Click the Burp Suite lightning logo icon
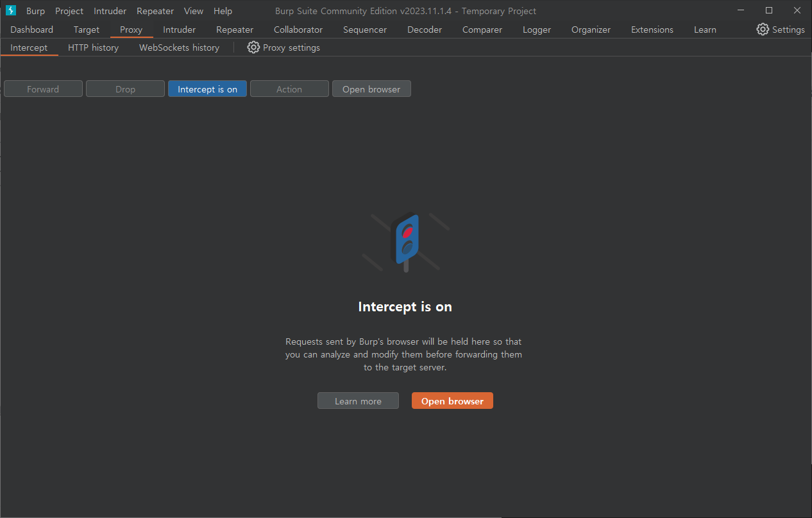The height and width of the screenshot is (518, 812). [11, 11]
